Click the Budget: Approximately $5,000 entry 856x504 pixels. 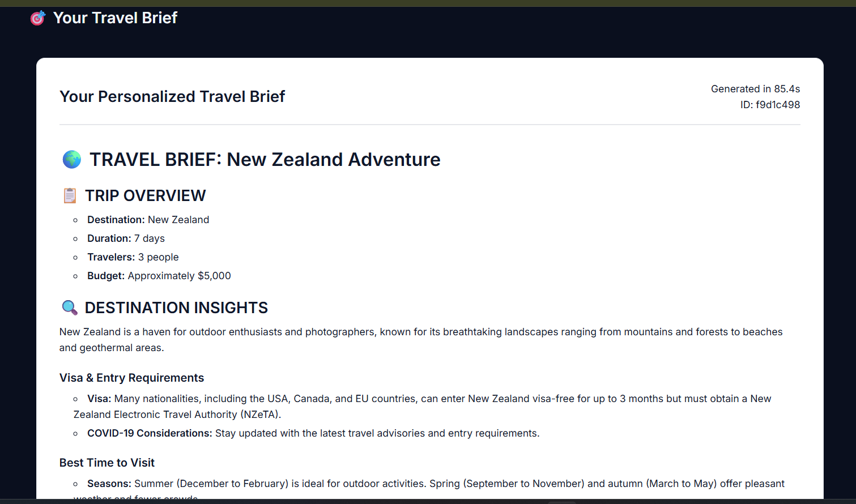(x=159, y=276)
